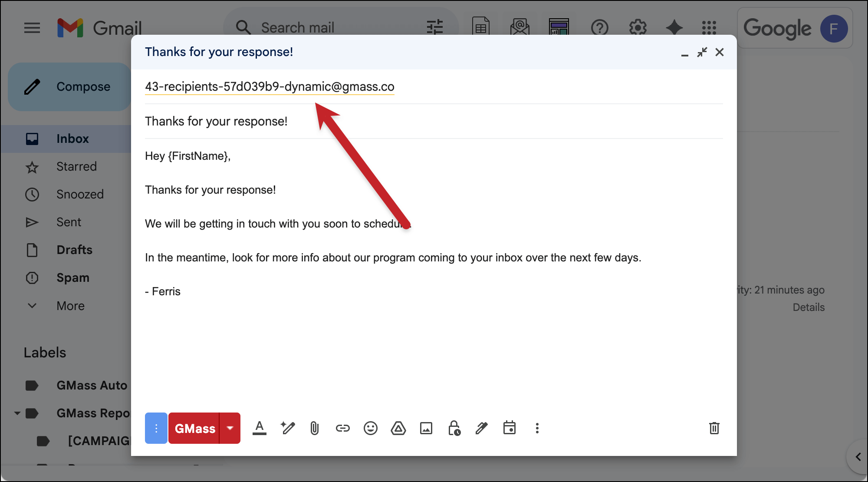Click the recipient address field
This screenshot has height=482, width=868.
(x=270, y=87)
